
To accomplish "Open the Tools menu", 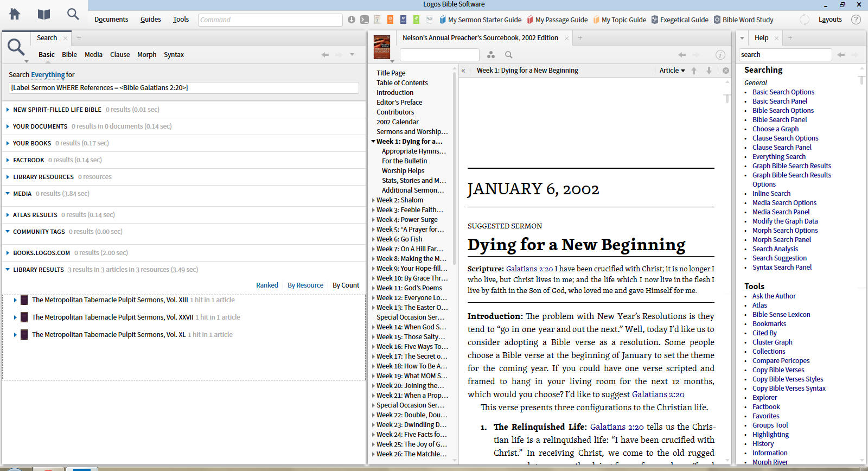I will tap(181, 20).
